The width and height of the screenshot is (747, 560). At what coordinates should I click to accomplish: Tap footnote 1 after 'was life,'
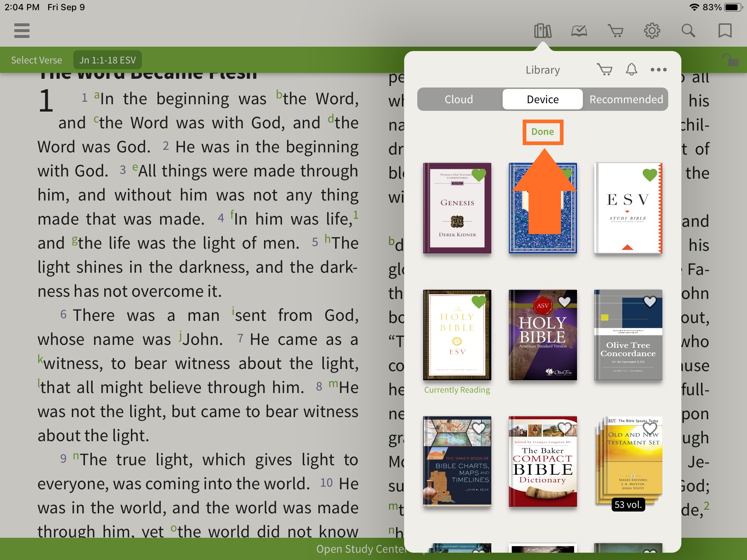tap(356, 215)
